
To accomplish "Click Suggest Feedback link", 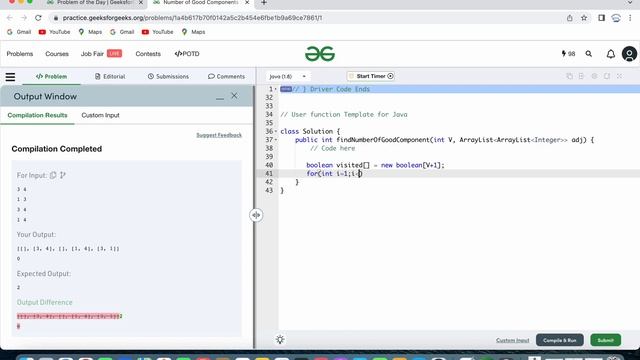I will (219, 135).
